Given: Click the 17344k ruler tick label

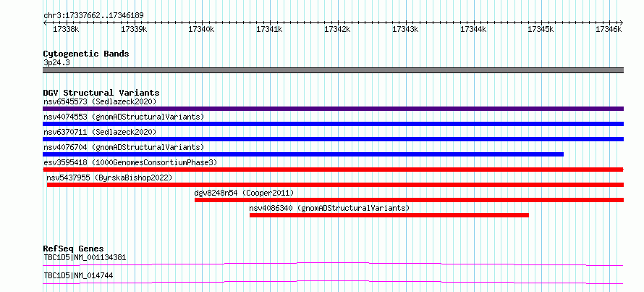Looking at the screenshot, I should (473, 29).
